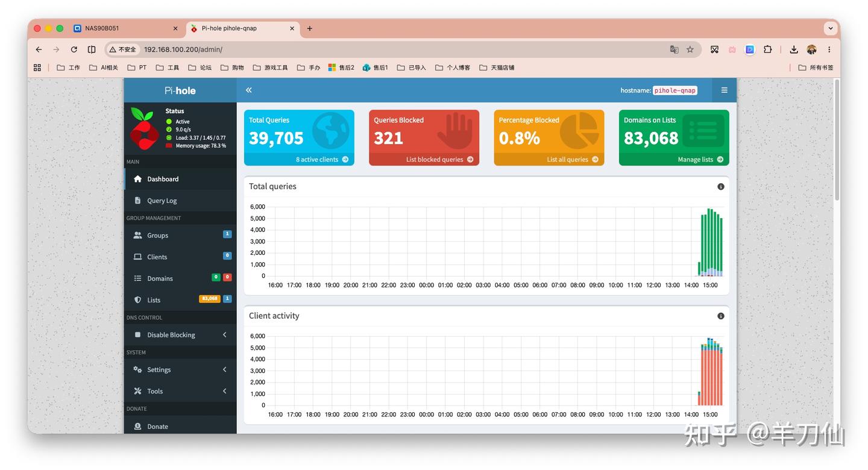Open the browser apps grid icon
The width and height of the screenshot is (868, 470).
[x=37, y=67]
